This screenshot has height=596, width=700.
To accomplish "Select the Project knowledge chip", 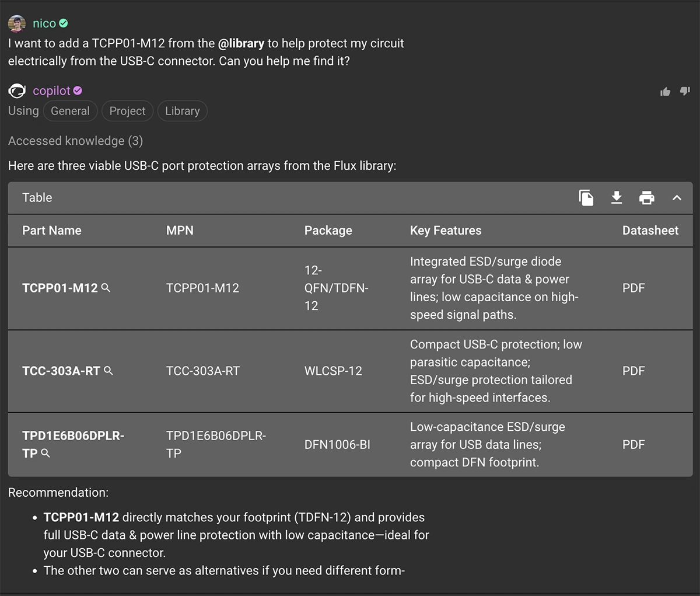I will click(x=127, y=111).
